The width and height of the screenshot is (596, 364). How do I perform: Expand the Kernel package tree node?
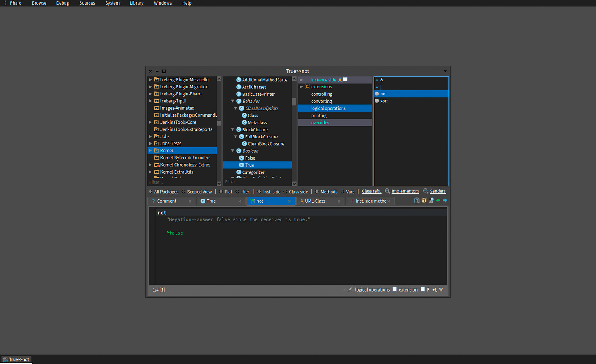pos(151,151)
